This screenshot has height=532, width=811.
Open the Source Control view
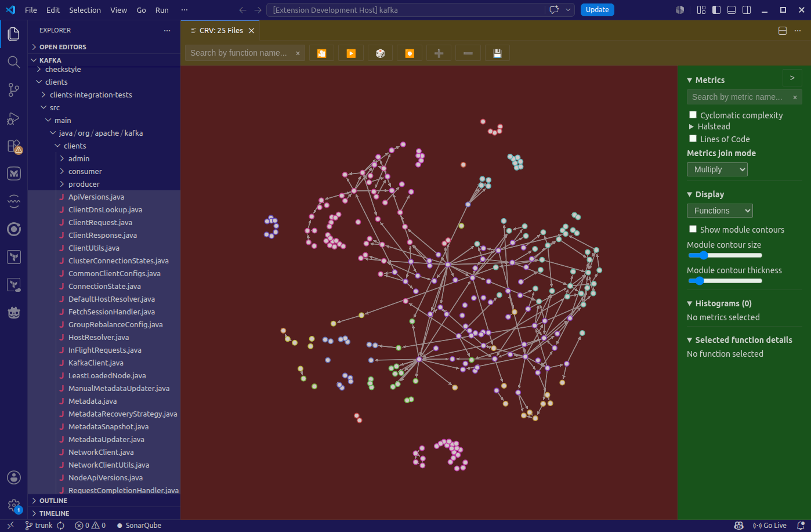pos(14,90)
